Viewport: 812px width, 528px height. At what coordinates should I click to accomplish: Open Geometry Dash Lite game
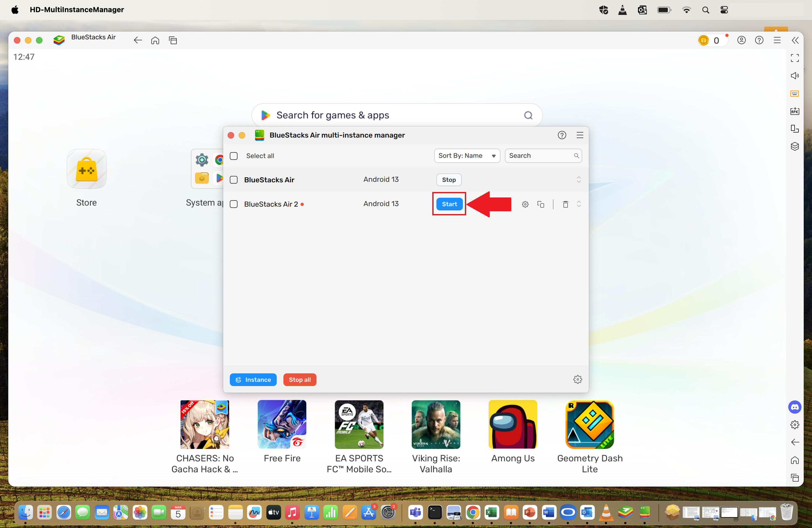(590, 425)
